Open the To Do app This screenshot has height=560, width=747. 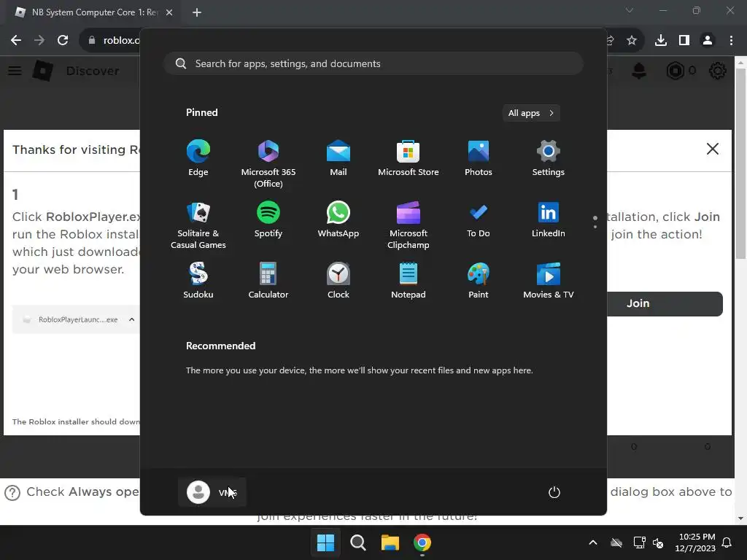coord(479,219)
